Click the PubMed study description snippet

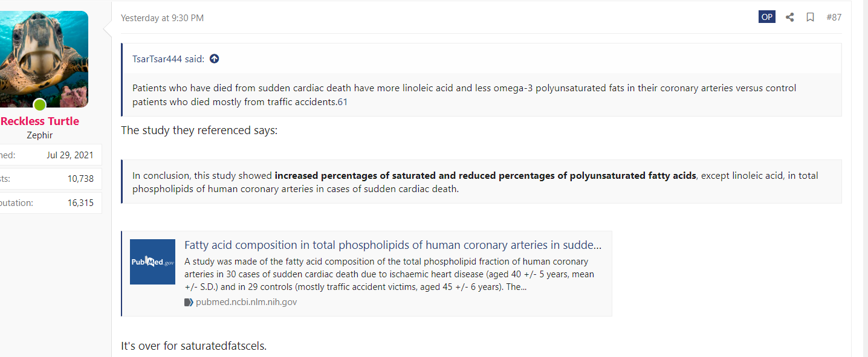tap(389, 274)
